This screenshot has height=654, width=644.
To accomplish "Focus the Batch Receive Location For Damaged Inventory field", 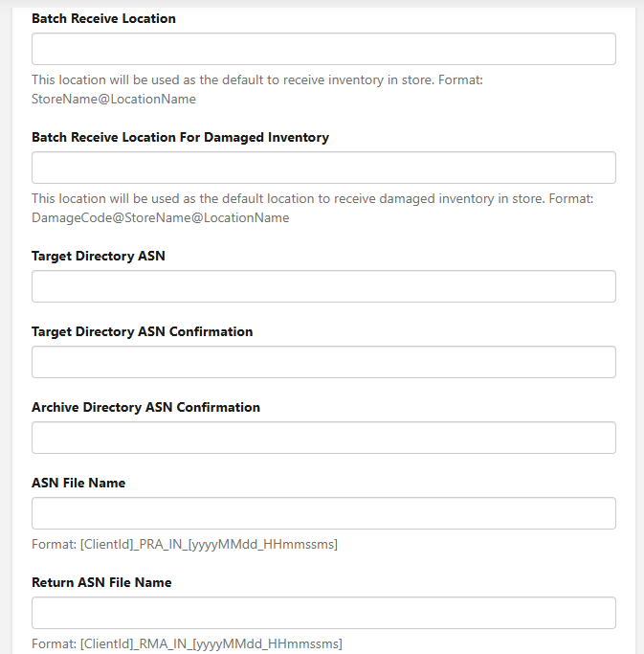I will tap(323, 168).
